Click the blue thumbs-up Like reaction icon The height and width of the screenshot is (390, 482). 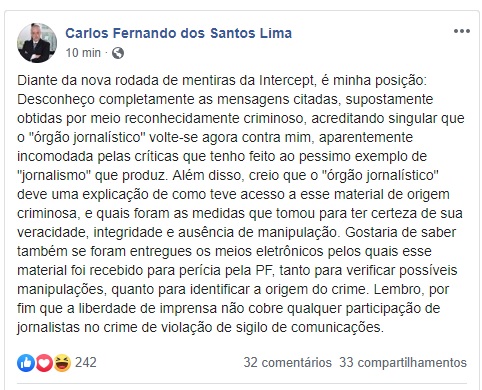pyautogui.click(x=26, y=363)
